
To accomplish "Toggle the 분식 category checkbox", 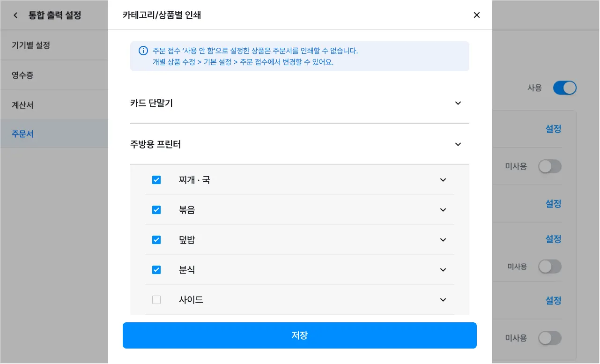I will coord(156,270).
